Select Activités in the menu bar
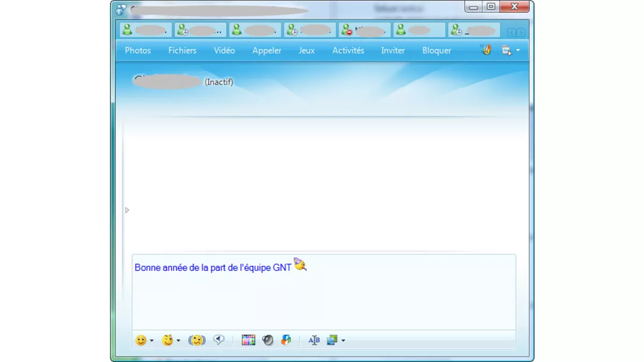The image size is (644, 362). coord(348,50)
